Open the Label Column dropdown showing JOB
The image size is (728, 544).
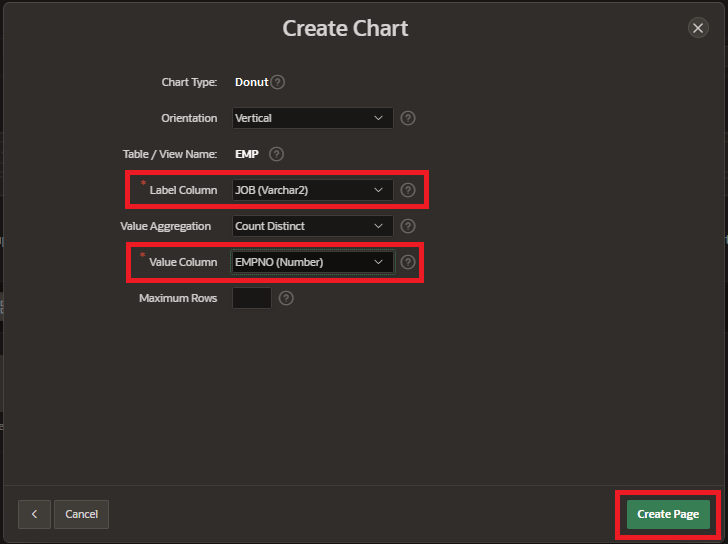(x=312, y=190)
